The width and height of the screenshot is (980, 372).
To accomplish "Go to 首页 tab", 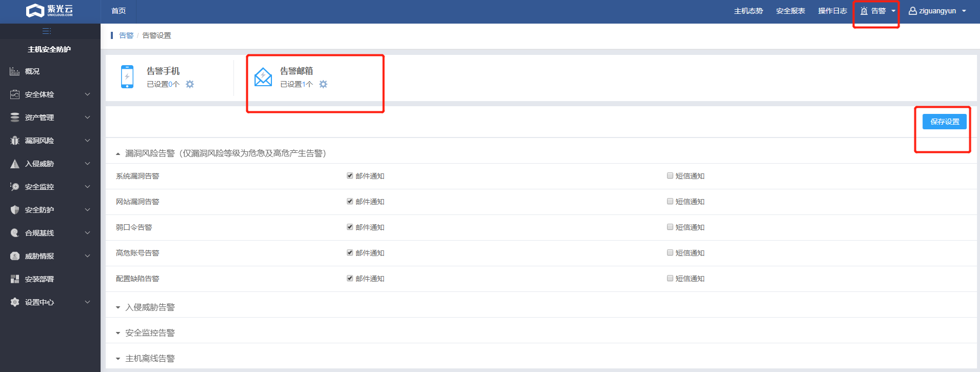I will pyautogui.click(x=119, y=11).
